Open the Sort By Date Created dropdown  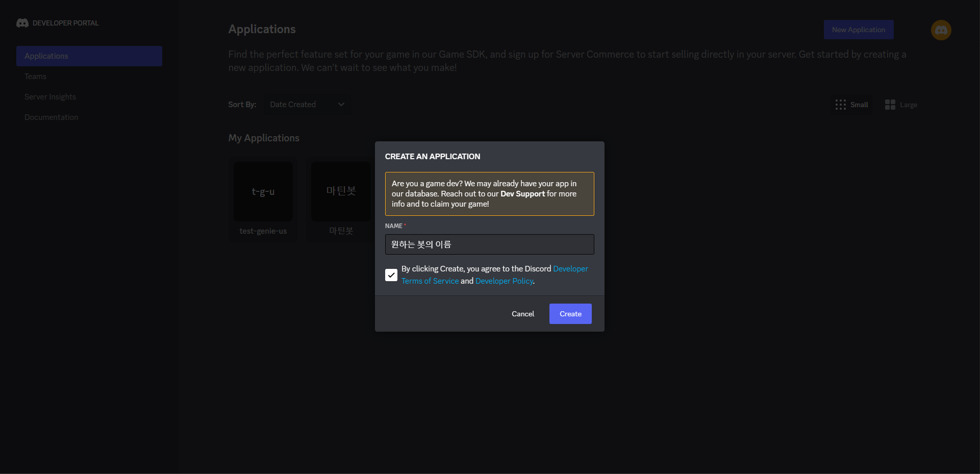pyautogui.click(x=307, y=105)
